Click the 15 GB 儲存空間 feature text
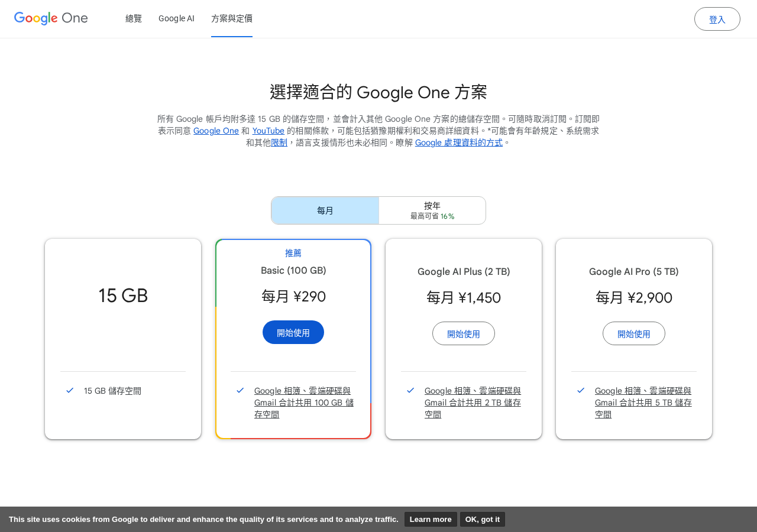This screenshot has width=757, height=532. pyautogui.click(x=112, y=391)
